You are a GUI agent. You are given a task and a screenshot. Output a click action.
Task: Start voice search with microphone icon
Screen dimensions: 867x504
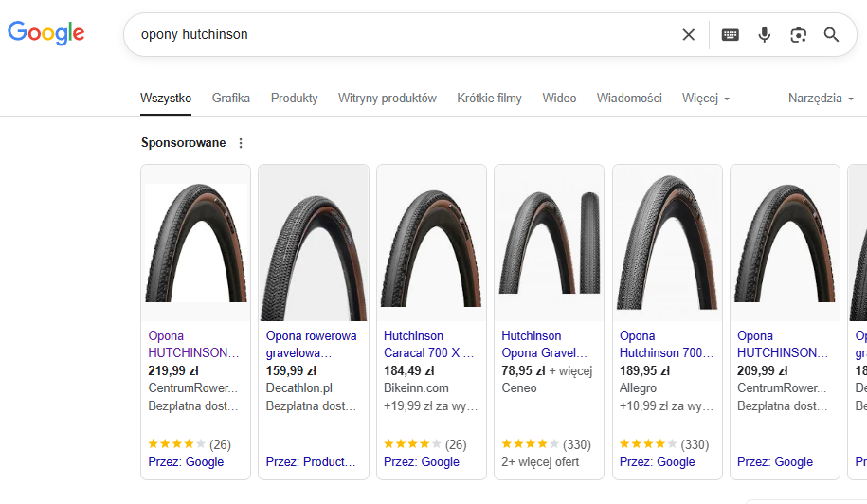tap(764, 35)
